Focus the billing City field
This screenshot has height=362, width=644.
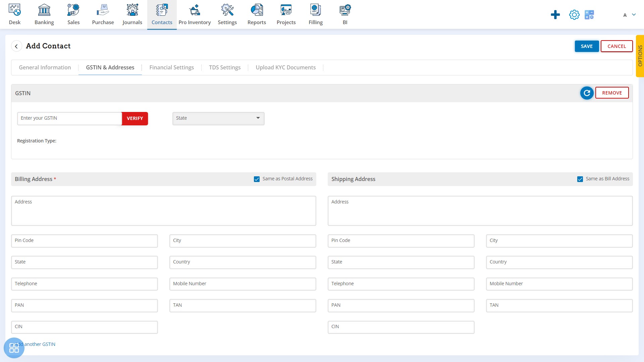click(x=243, y=241)
